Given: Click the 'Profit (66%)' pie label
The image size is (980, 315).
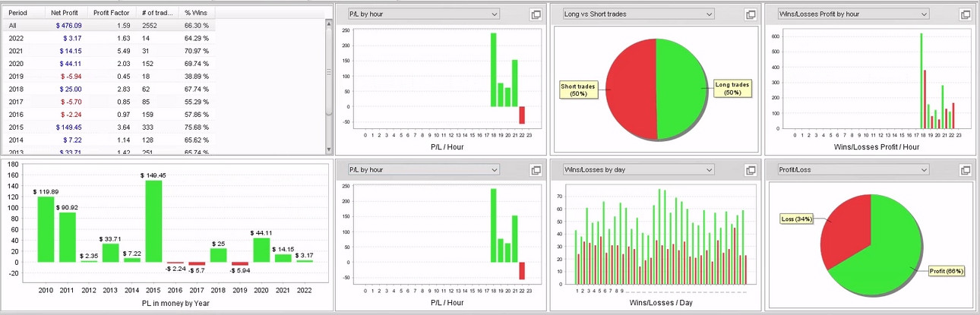Looking at the screenshot, I should 947,271.
